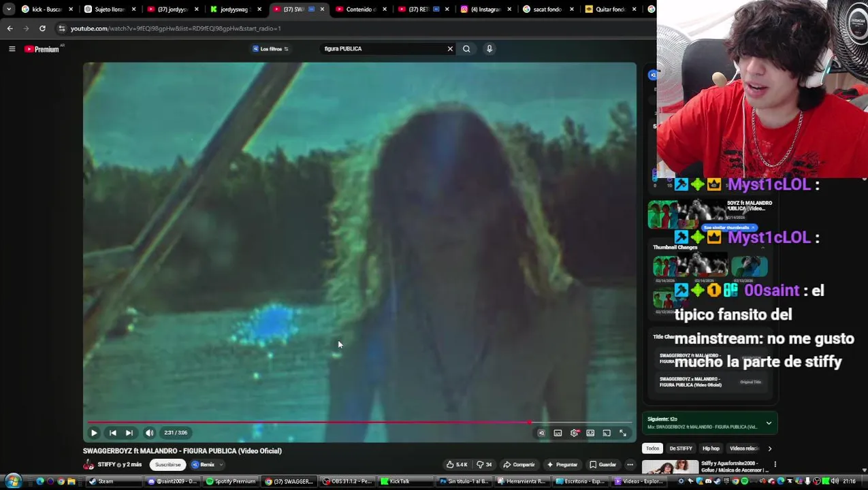The width and height of the screenshot is (868, 490).
Task: Dislike the video showing 34
Action: click(x=484, y=465)
